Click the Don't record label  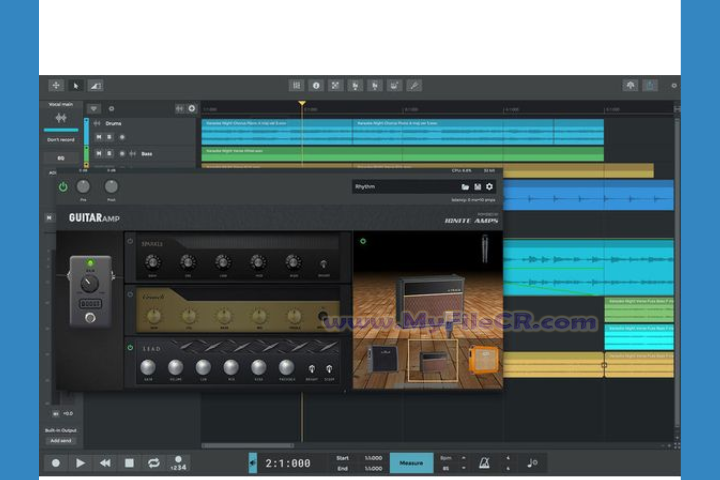click(x=61, y=140)
